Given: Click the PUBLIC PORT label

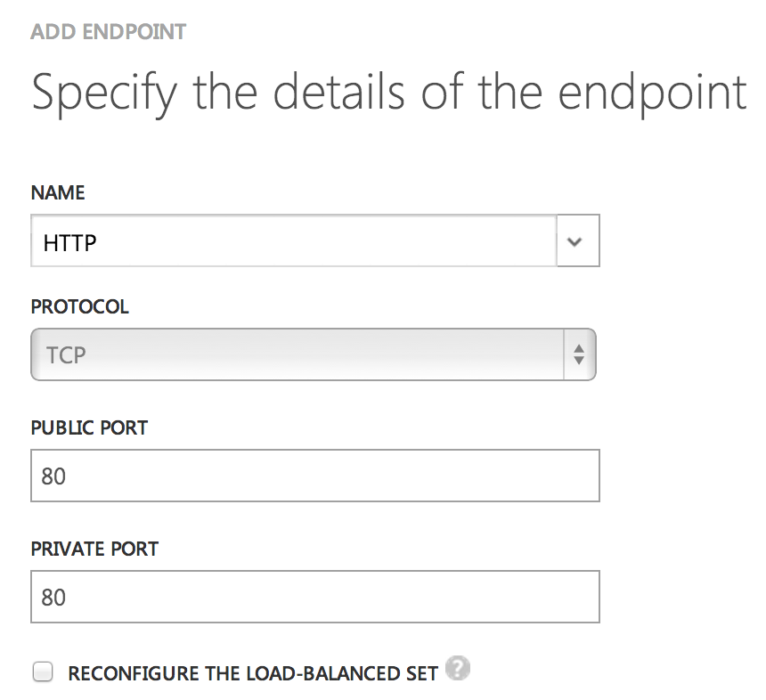Looking at the screenshot, I should pos(89,427).
